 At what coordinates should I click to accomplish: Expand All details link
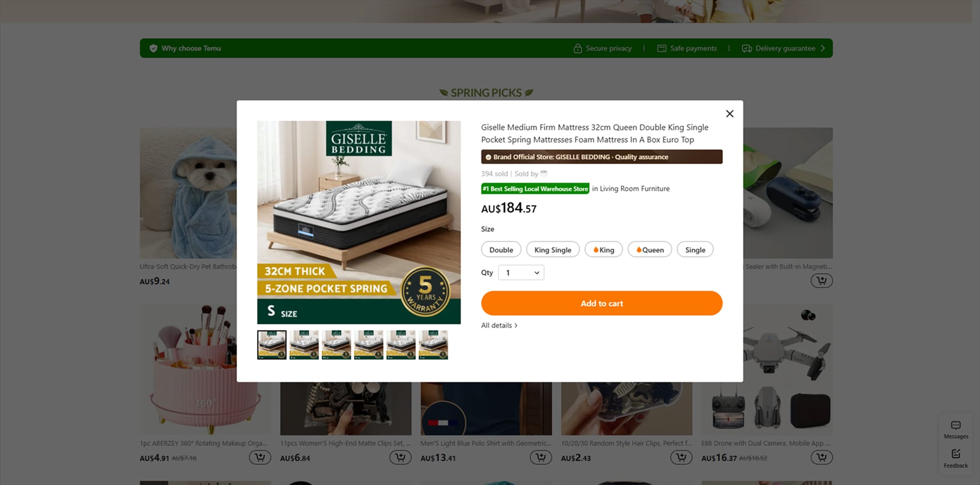pos(499,325)
